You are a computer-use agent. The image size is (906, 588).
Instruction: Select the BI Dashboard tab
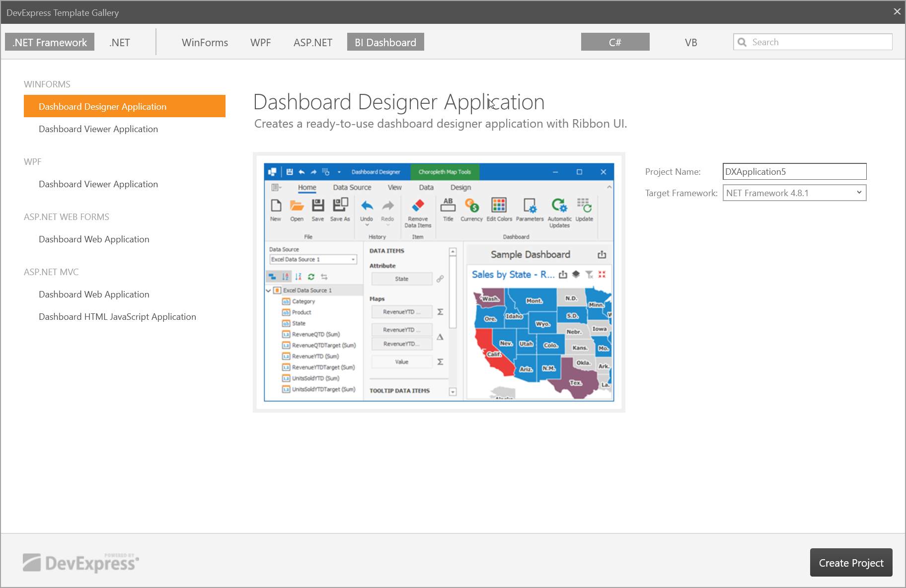coord(385,42)
